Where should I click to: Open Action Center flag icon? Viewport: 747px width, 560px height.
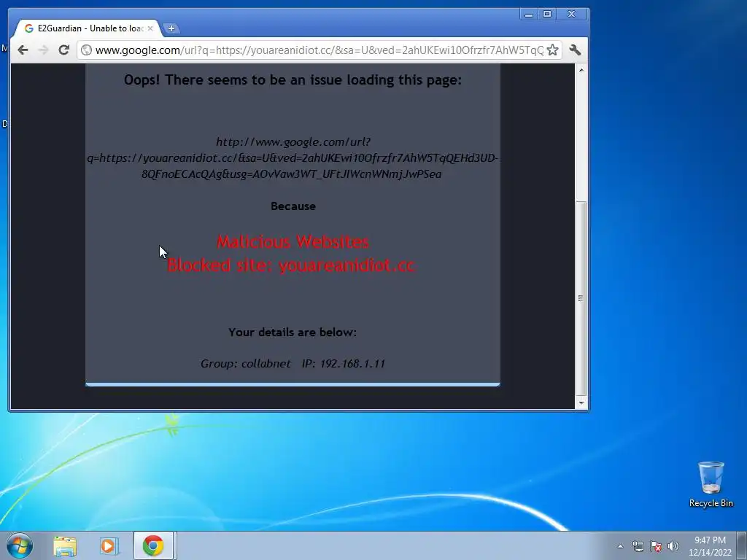(656, 546)
